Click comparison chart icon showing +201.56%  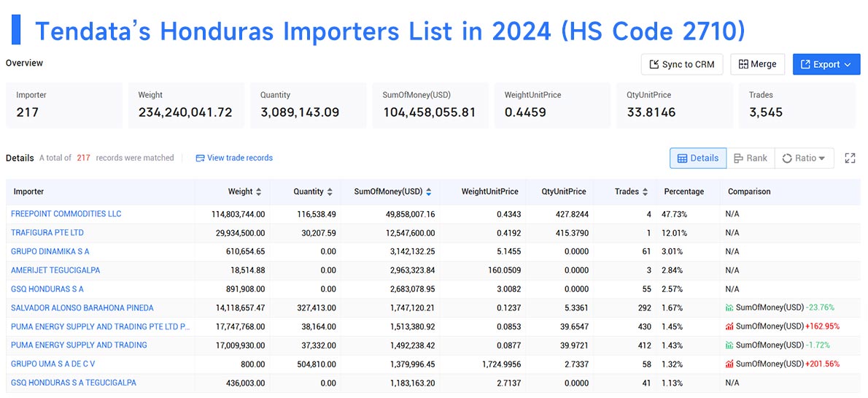(730, 364)
